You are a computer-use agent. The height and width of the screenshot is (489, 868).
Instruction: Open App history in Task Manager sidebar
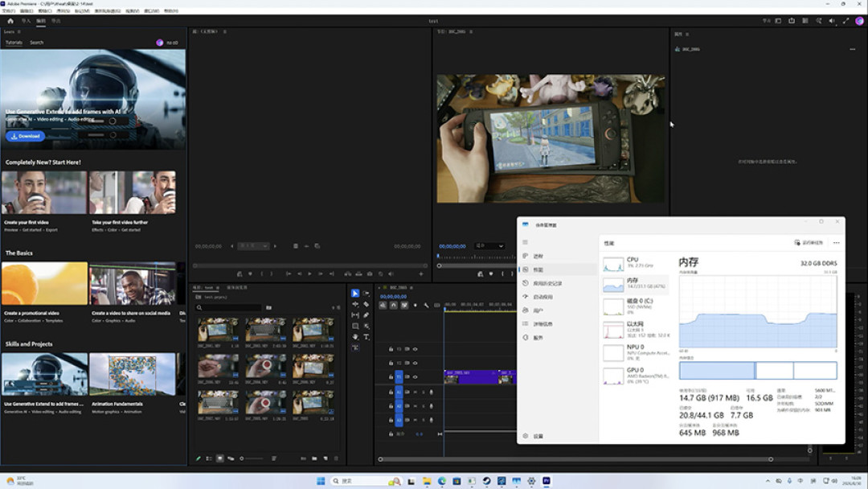tap(559, 284)
